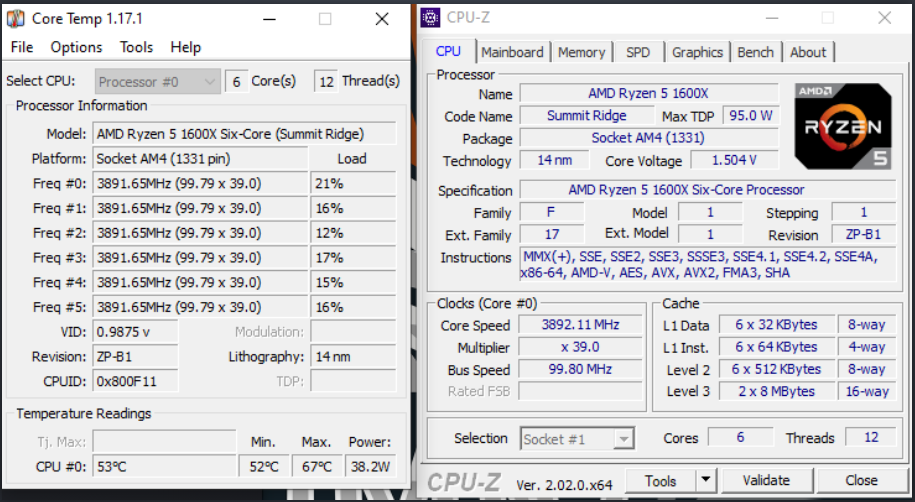This screenshot has height=502, width=915.
Task: Select the CPU tab in CPU-Z
Action: click(x=448, y=51)
